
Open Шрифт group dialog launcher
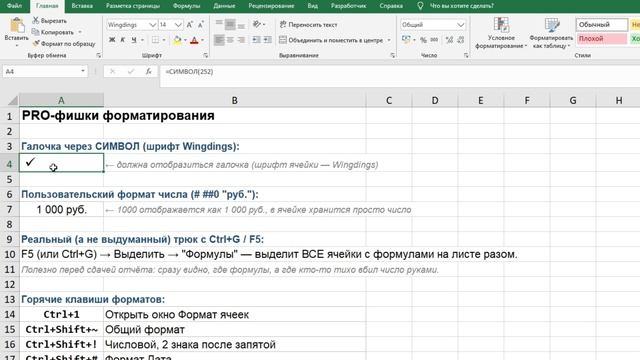pyautogui.click(x=206, y=55)
